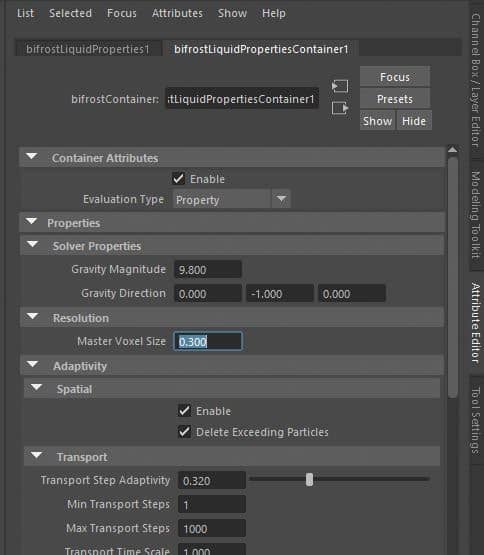The width and height of the screenshot is (484, 555).
Task: Switch to bifrostLiquidProperties1 tab
Action: (88, 49)
